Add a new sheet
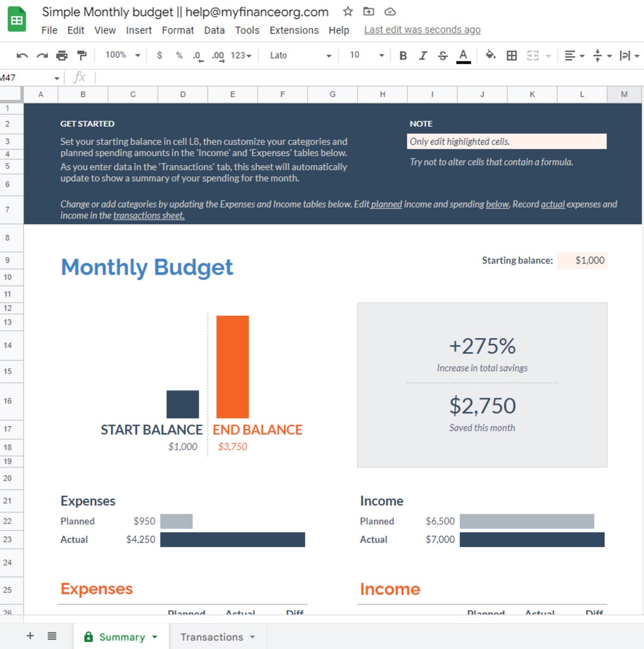644x649 pixels. [x=30, y=636]
